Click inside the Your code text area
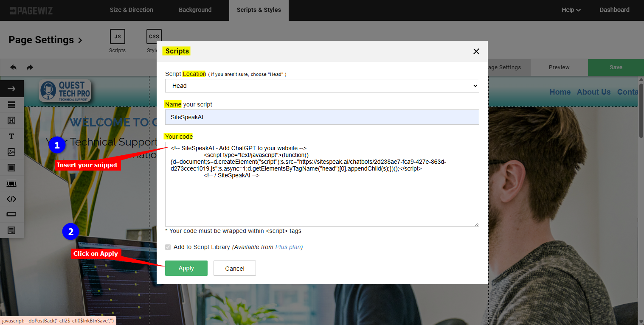 coord(322,184)
